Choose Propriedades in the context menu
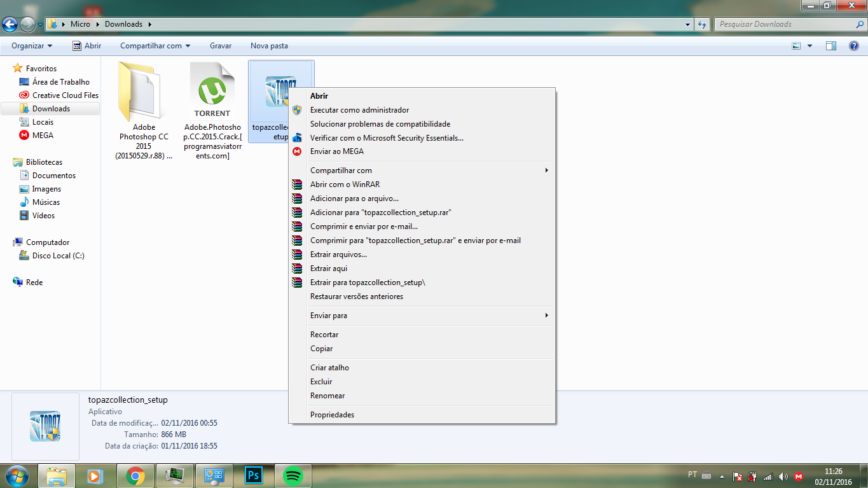868x488 pixels. pos(422,415)
